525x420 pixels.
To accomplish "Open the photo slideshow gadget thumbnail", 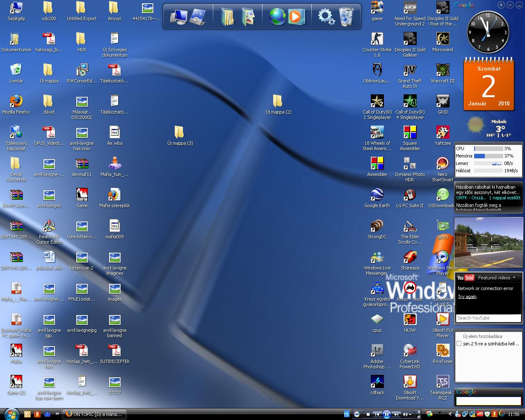I will pyautogui.click(x=488, y=242).
